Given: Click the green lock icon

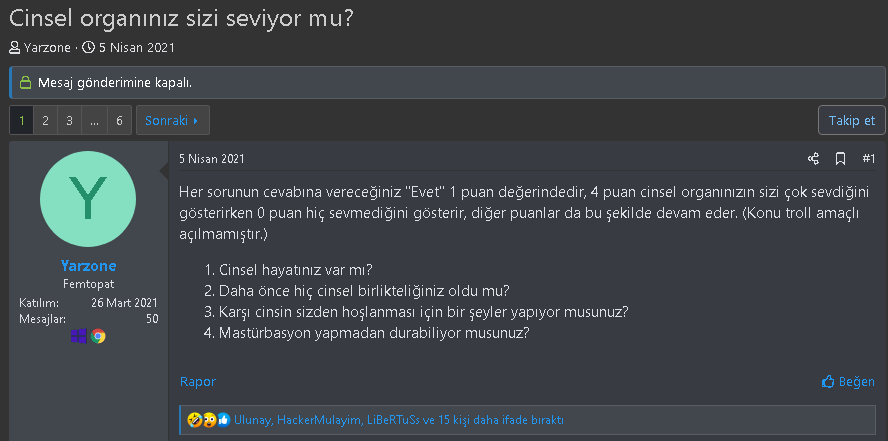Looking at the screenshot, I should pyautogui.click(x=25, y=82).
